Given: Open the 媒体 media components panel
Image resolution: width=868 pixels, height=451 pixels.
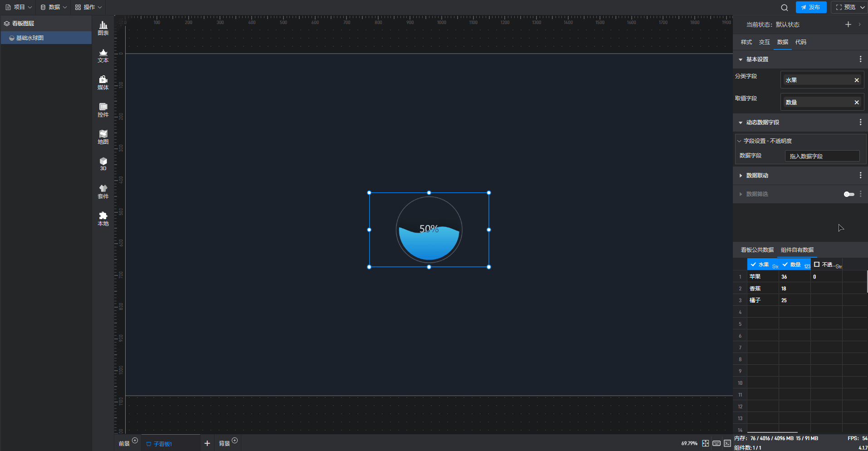Looking at the screenshot, I should [x=103, y=83].
